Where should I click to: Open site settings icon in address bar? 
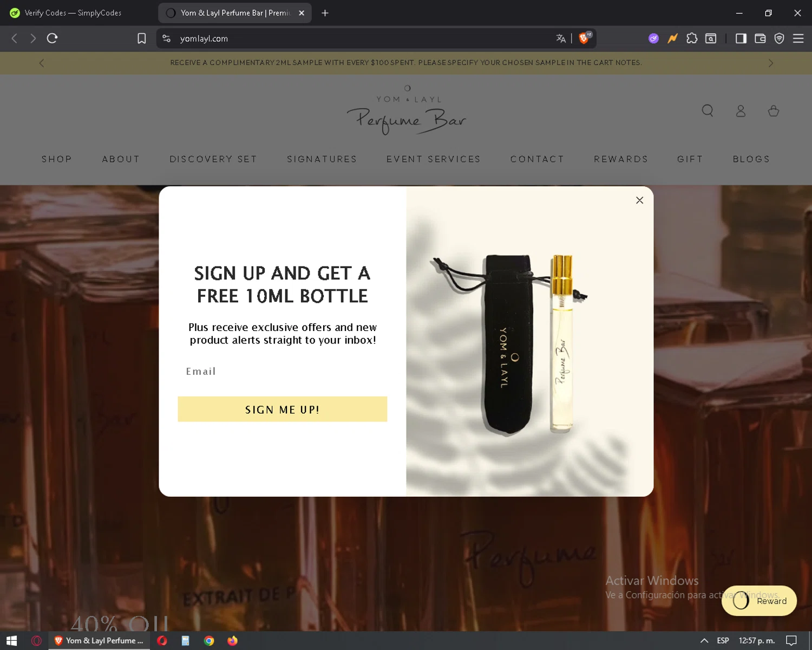tap(167, 38)
